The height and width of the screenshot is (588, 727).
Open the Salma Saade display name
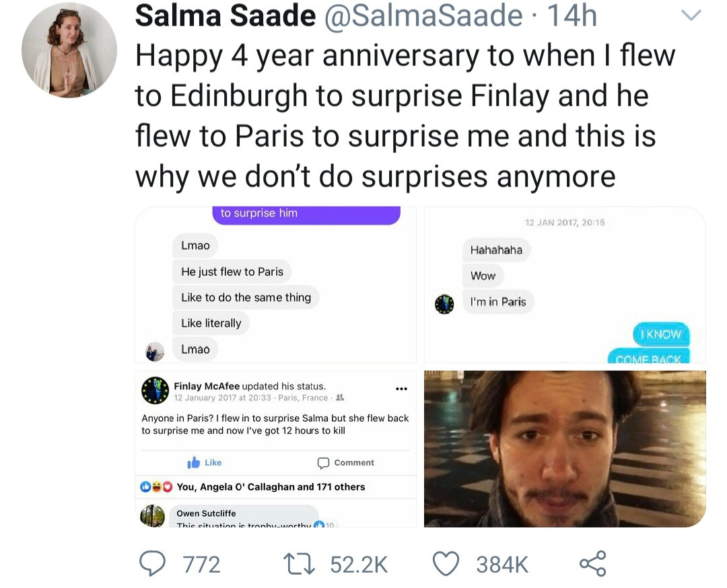click(226, 15)
